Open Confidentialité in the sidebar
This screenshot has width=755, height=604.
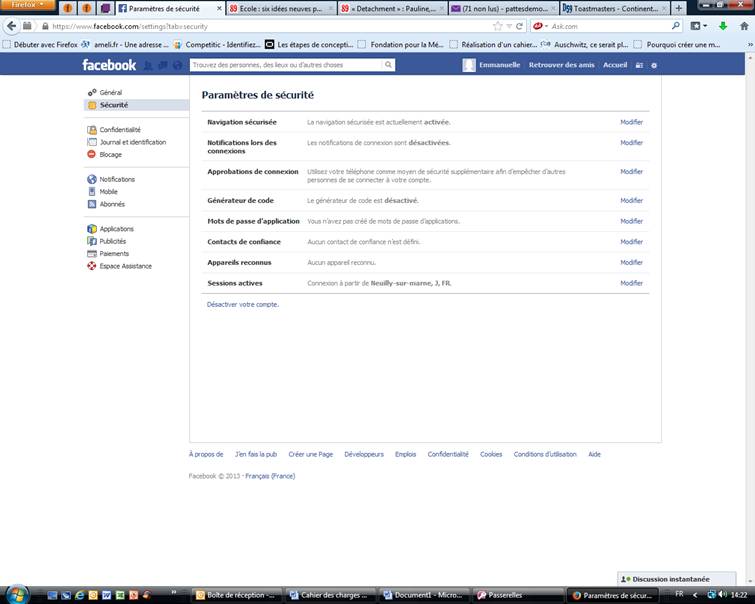[120, 130]
